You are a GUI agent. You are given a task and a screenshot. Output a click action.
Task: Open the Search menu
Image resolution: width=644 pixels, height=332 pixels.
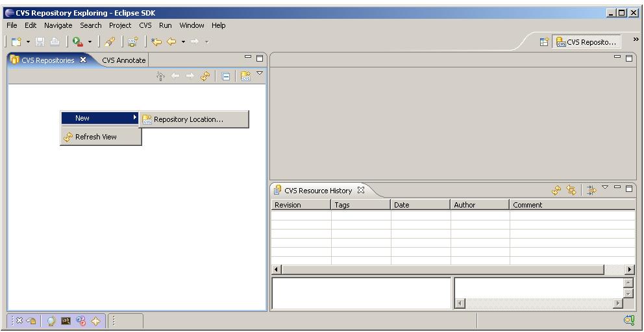(91, 25)
